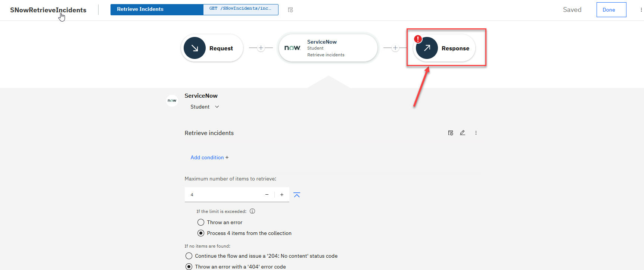
Task: Click the operation details icon beside GET path
Action: [x=290, y=10]
